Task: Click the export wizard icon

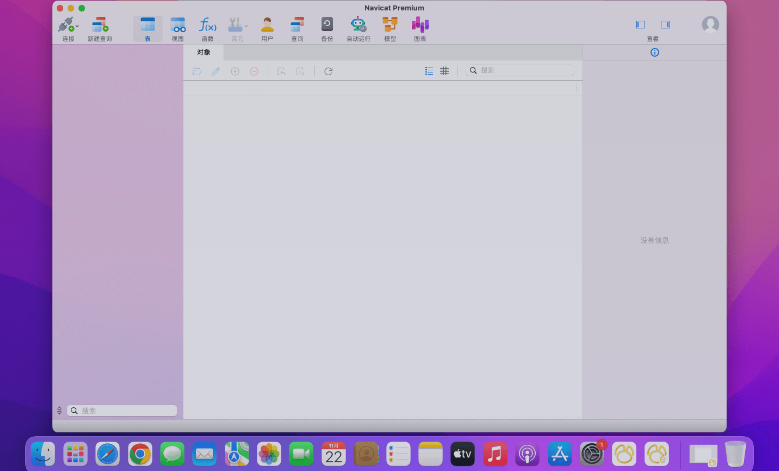Action: tap(300, 71)
